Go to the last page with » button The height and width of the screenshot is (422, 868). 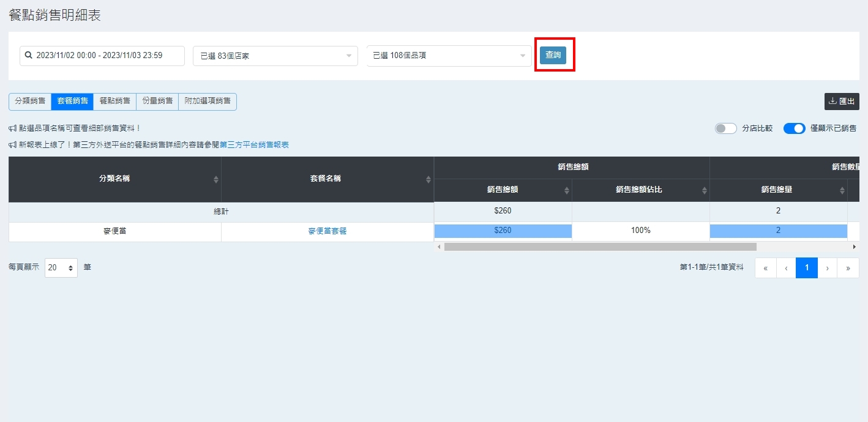click(848, 268)
